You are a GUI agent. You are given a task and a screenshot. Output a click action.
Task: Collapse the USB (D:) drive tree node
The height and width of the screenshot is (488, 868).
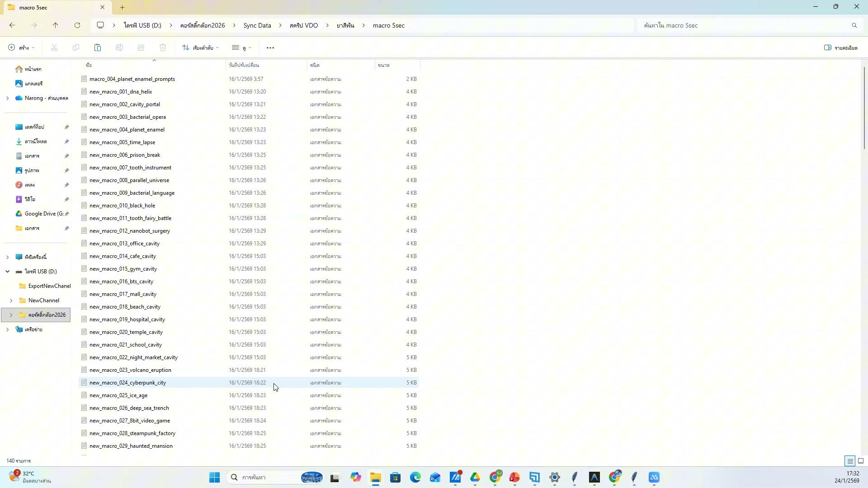click(x=7, y=272)
